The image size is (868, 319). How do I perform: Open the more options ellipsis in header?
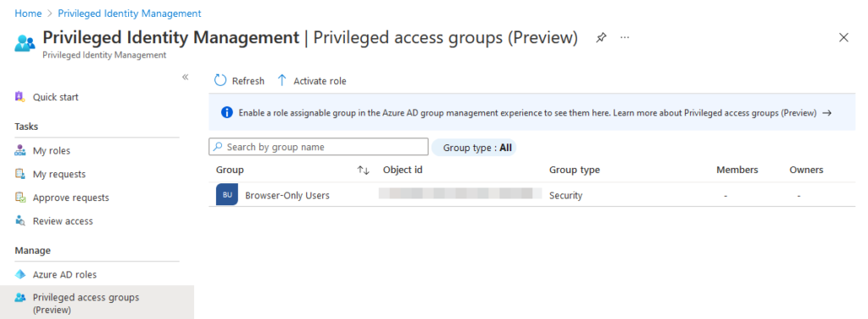pyautogui.click(x=625, y=37)
